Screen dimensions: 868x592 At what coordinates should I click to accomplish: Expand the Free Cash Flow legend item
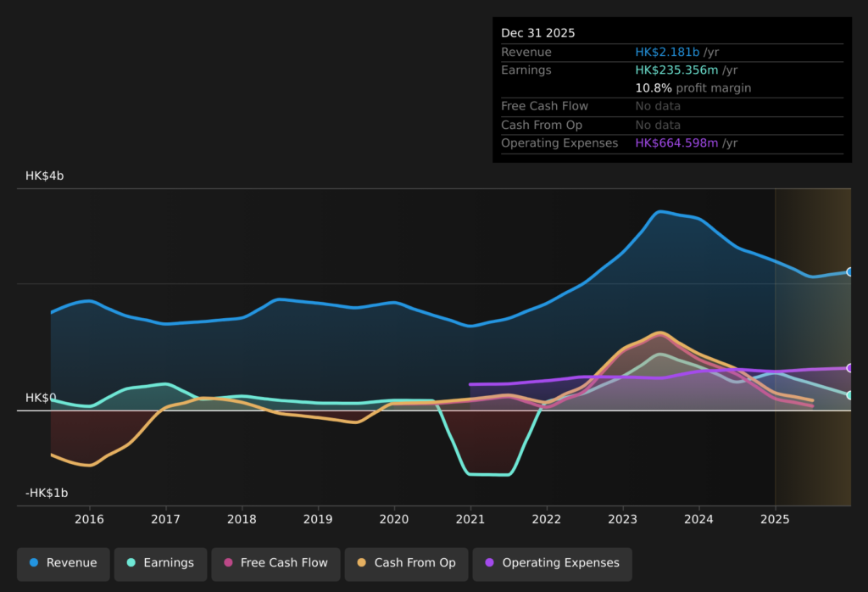click(x=275, y=563)
